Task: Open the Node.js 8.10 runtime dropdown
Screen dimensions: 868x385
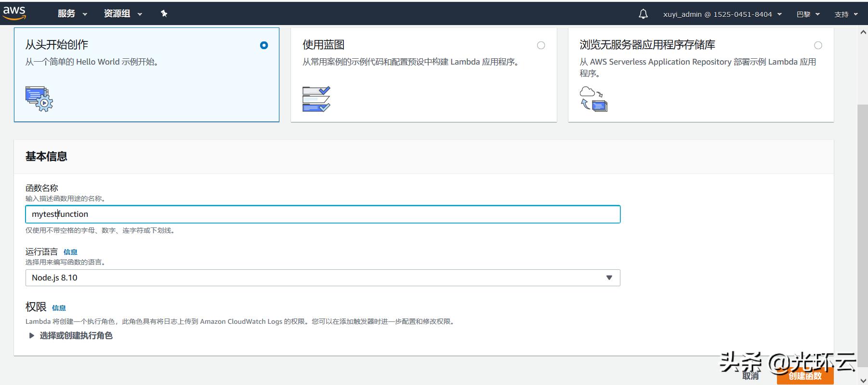Action: click(323, 278)
